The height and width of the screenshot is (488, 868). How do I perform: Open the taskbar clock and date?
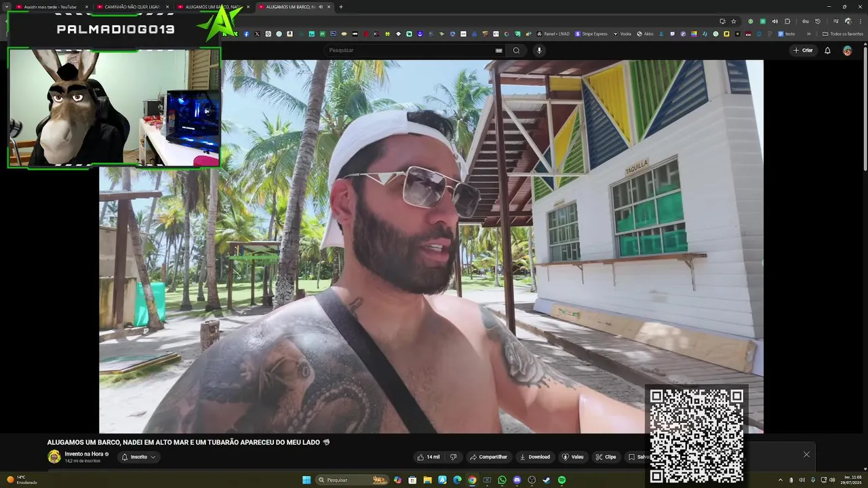(852, 480)
